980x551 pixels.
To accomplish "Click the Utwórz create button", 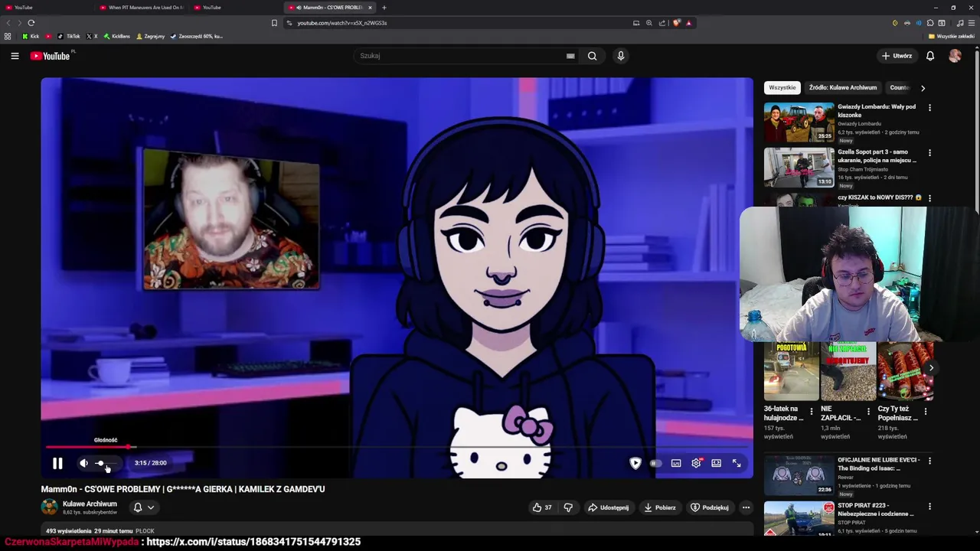I will [x=897, y=56].
